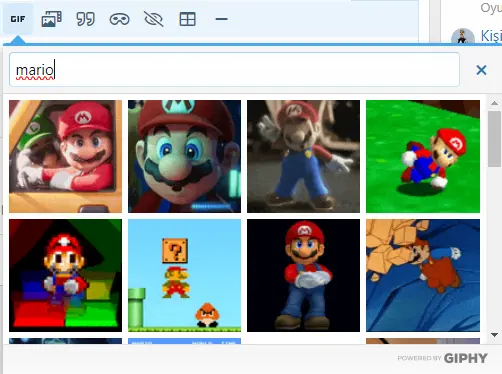502x374 pixels.
Task: Pick the waving gritty Mario GIF
Action: [x=303, y=156]
